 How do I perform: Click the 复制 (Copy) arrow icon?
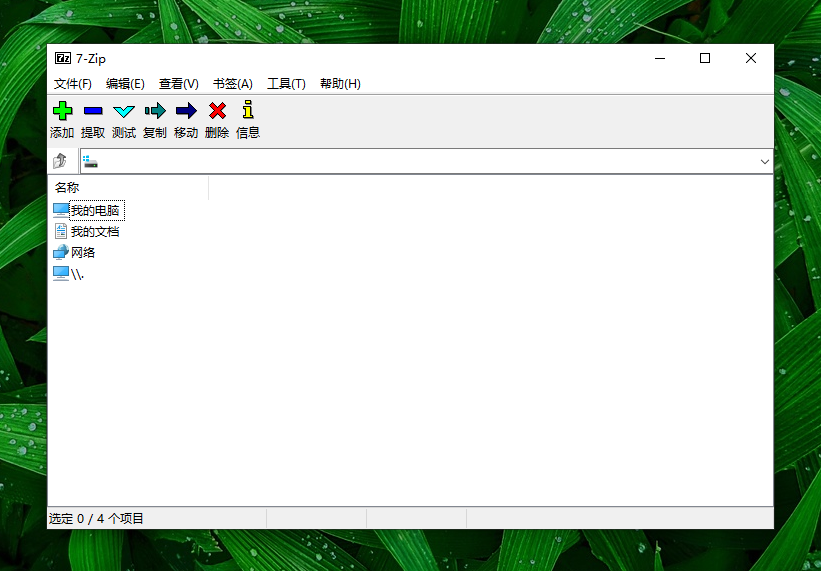(x=155, y=111)
